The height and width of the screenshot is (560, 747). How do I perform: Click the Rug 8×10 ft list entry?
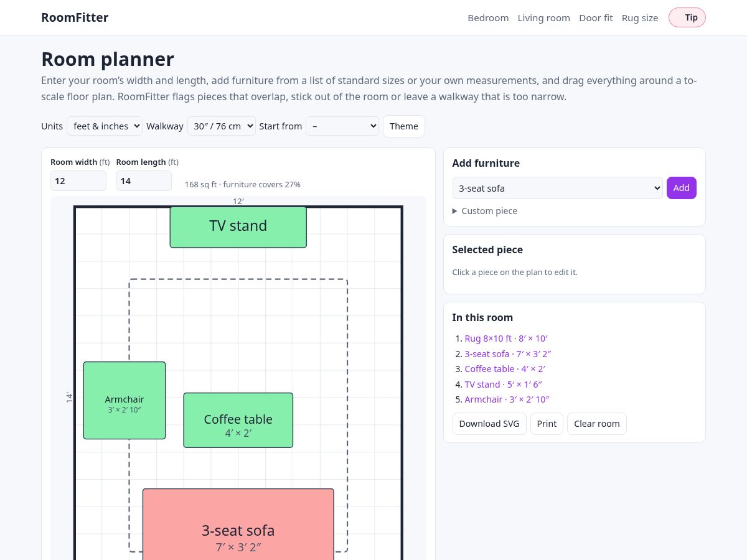(x=506, y=338)
